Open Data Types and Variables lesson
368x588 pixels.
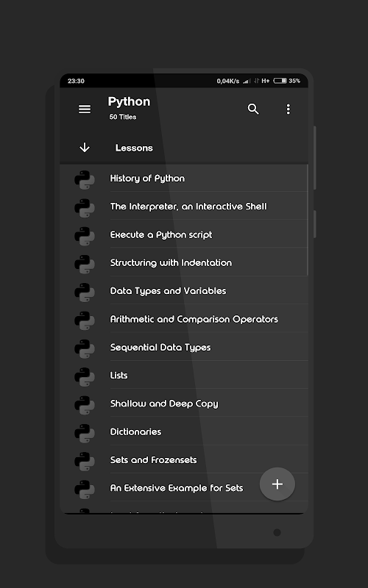point(184,290)
